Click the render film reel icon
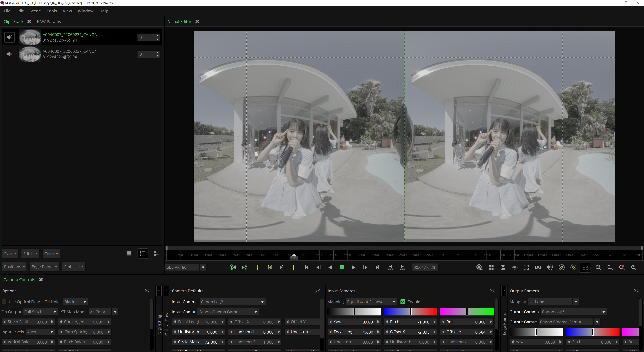This screenshot has width=644, height=352. tap(479, 267)
